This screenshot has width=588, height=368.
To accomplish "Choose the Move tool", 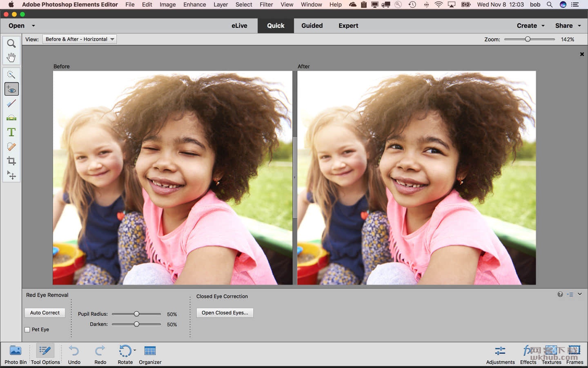I will 11,175.
